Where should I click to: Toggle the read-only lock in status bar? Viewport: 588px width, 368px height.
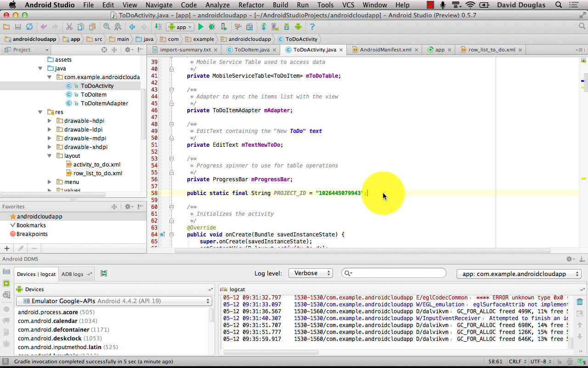pos(558,362)
